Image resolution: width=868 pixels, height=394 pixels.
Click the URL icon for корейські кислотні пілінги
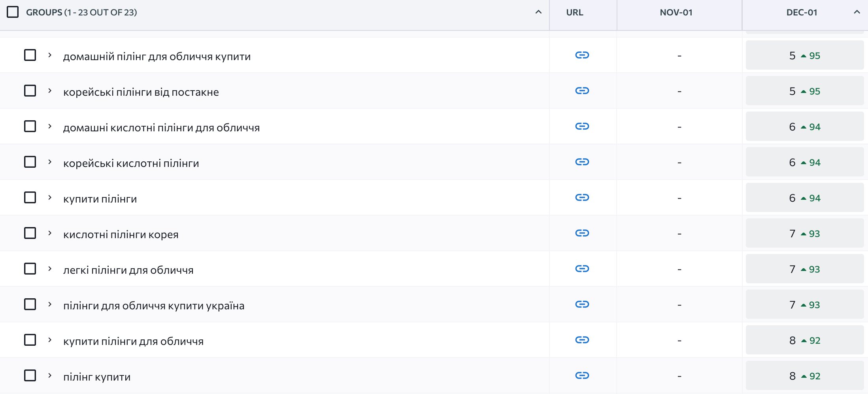(582, 162)
